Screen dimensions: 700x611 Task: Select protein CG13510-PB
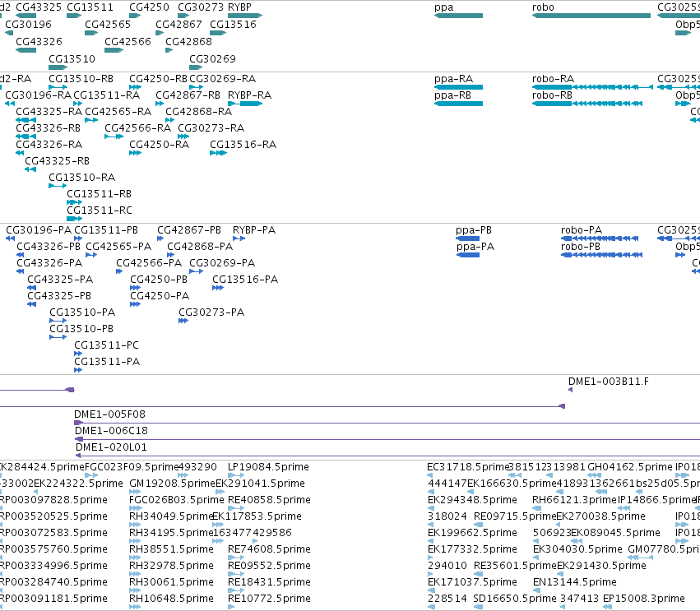coord(58,337)
